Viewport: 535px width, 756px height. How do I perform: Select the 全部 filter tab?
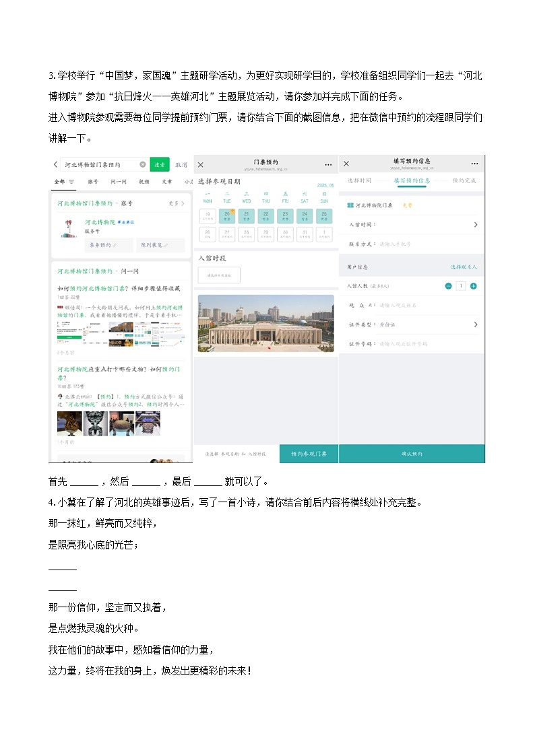59,182
